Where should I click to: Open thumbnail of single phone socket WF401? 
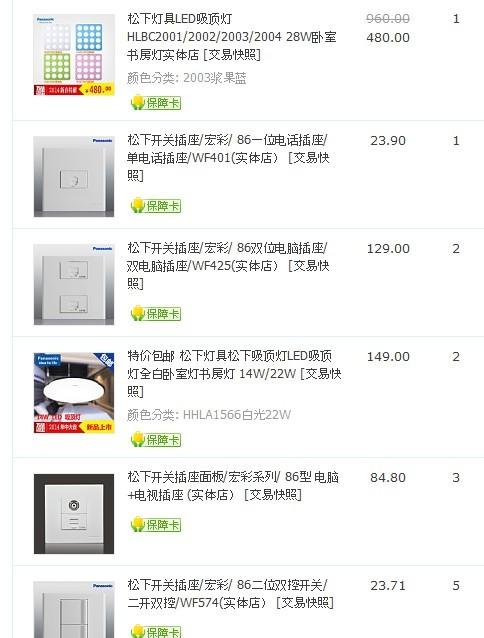pyautogui.click(x=74, y=177)
